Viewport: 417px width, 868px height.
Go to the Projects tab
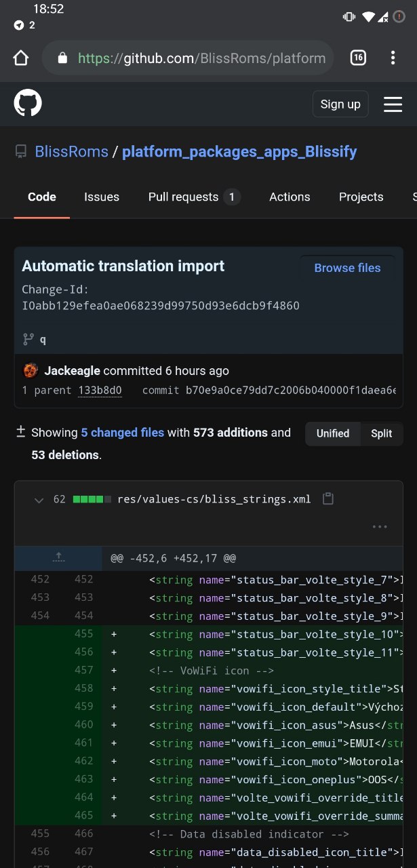(361, 197)
